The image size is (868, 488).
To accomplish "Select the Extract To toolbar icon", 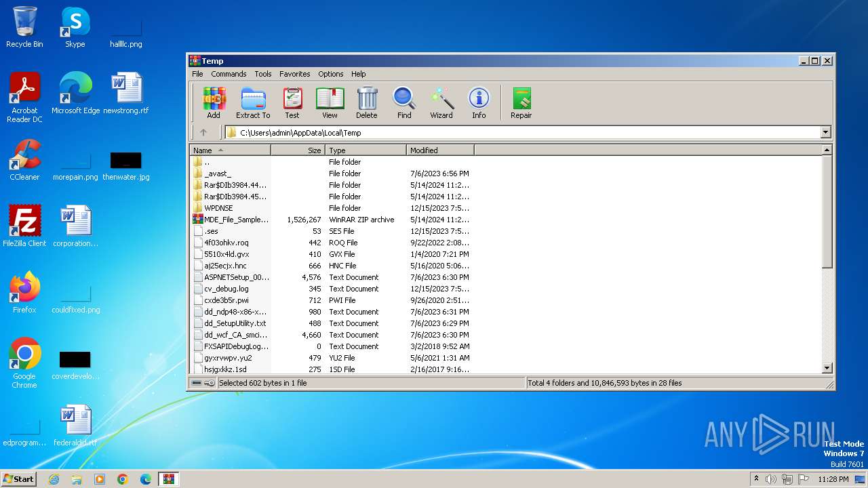I will pyautogui.click(x=253, y=103).
